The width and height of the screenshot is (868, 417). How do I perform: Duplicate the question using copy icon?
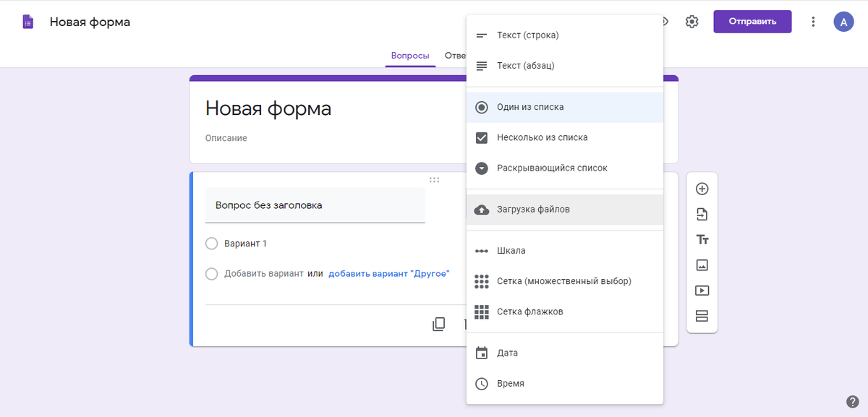point(438,324)
